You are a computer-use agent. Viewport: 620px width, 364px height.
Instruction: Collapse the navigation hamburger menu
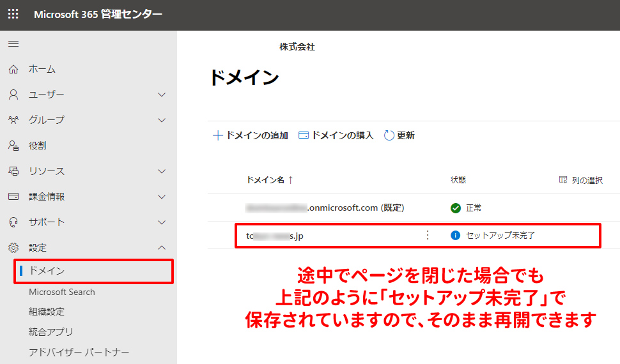[13, 43]
